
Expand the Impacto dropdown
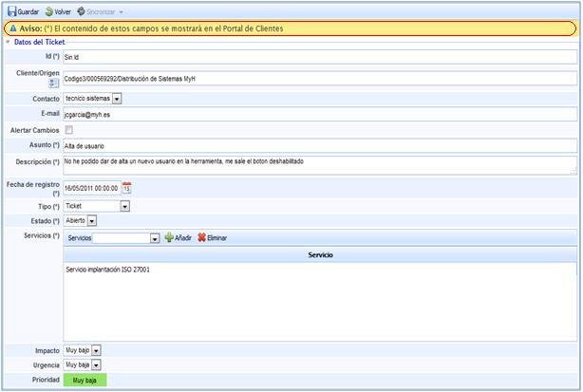pos(96,350)
